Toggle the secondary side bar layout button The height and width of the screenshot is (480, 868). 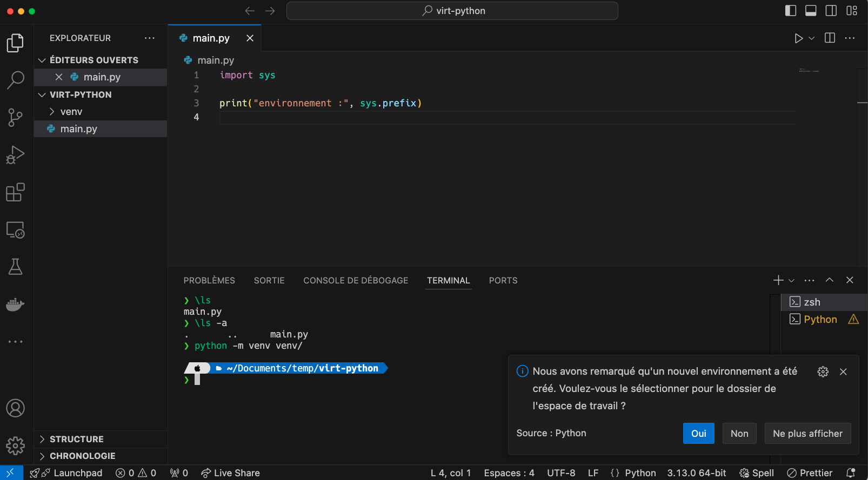(831, 11)
